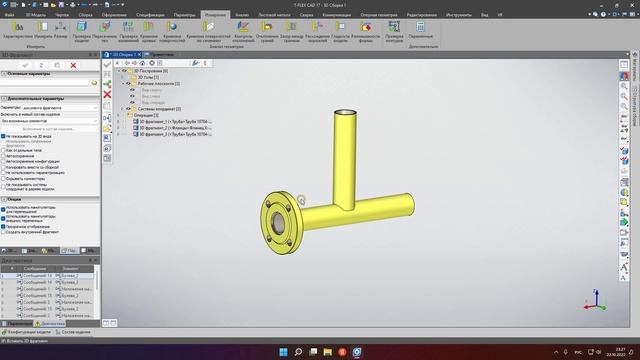640x360 pixels.
Task: Toggle 'Прозрачное отображение' checkbox
Action: [x=3, y=227]
